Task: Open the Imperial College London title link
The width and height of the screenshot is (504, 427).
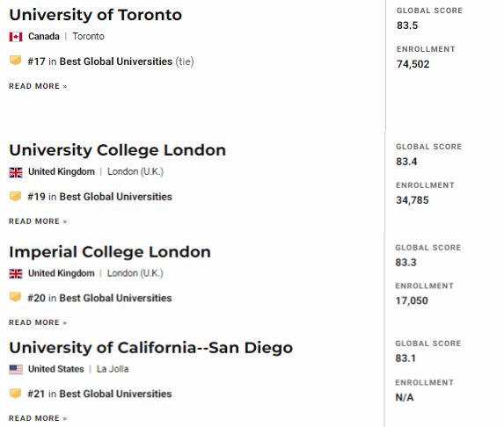Action: click(x=110, y=251)
